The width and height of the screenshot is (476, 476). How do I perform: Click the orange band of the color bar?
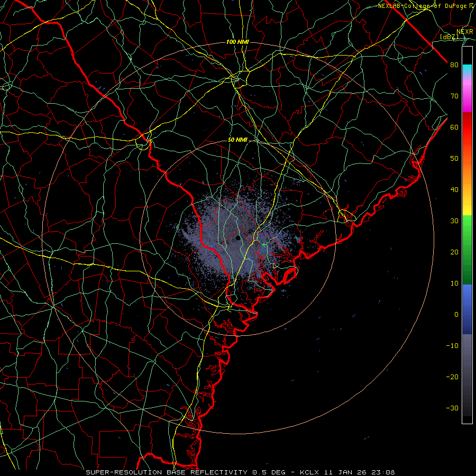467,173
